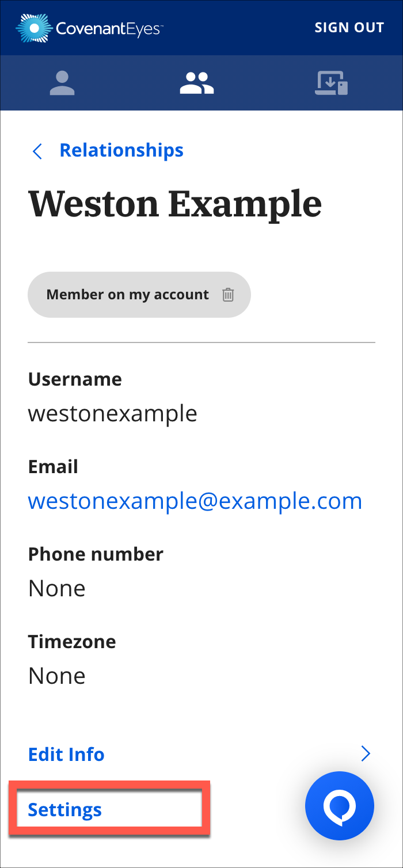
Task: Click the Timezone None value
Action: coord(56,675)
